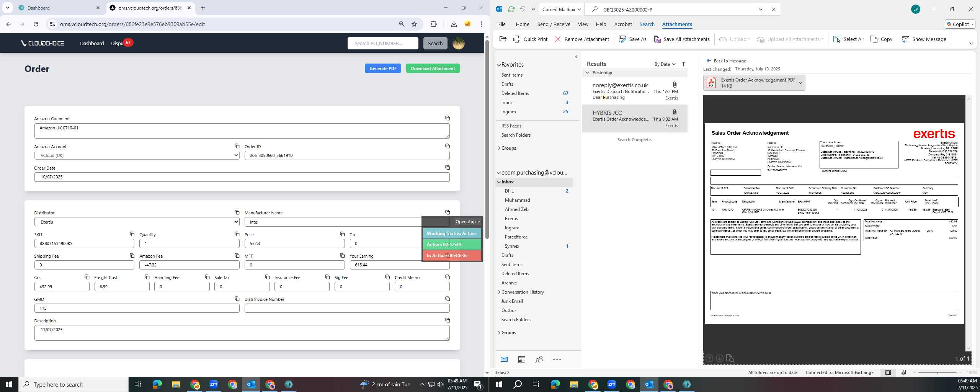Collapse the Outlook folder pane
The height and width of the screenshot is (392, 980).
tap(576, 57)
